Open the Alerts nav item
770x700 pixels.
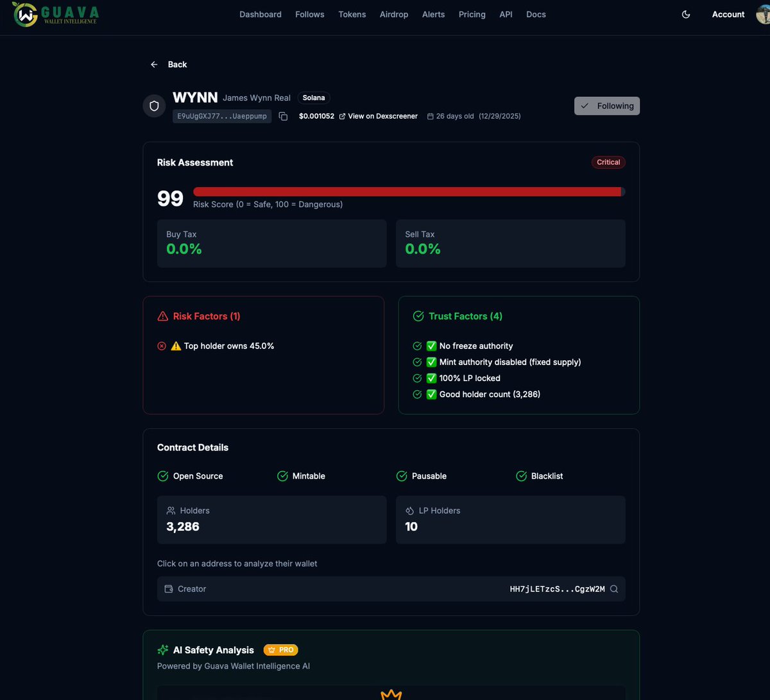coord(433,14)
